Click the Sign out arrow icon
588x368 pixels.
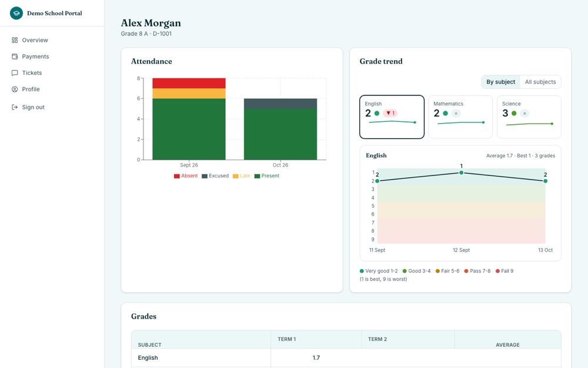coord(15,107)
